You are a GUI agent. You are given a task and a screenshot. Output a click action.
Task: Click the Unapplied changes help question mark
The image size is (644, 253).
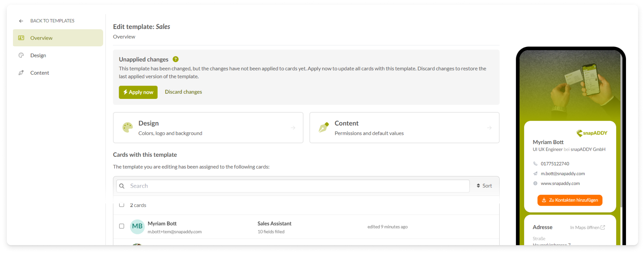pyautogui.click(x=176, y=59)
